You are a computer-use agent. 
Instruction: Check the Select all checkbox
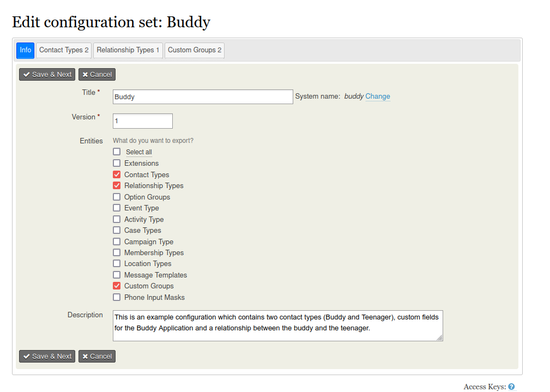click(117, 152)
